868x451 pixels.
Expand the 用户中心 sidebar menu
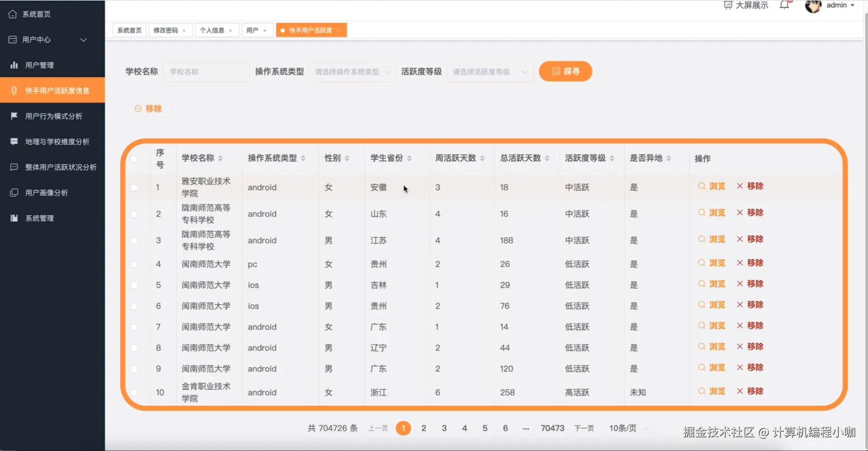click(x=52, y=40)
